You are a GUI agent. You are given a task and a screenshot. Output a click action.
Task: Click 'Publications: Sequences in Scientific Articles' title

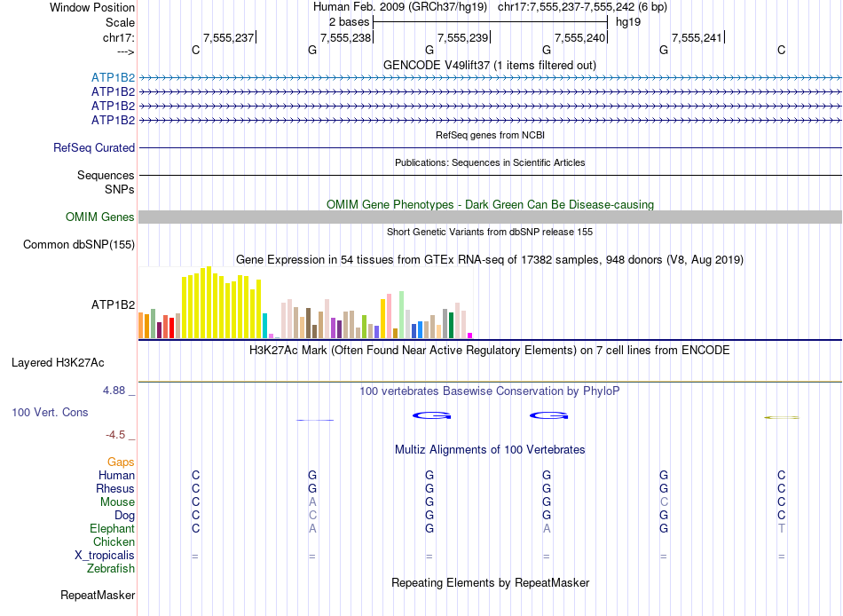click(490, 162)
